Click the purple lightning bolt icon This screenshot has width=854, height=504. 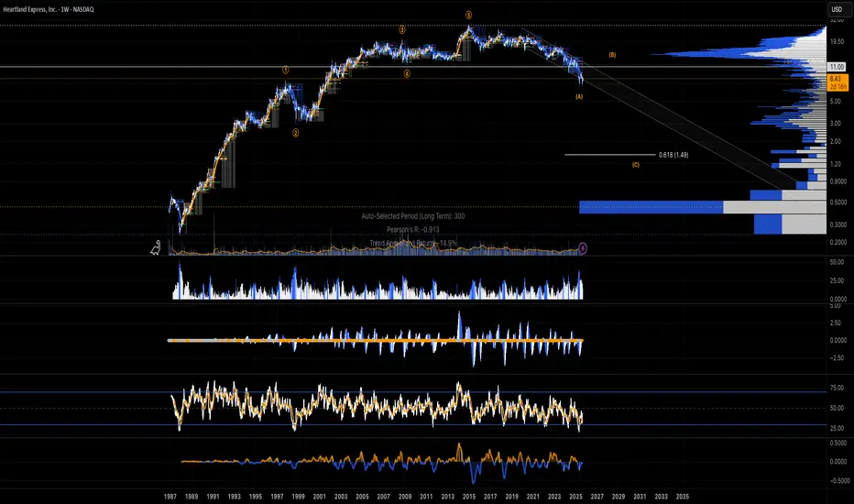(583, 248)
